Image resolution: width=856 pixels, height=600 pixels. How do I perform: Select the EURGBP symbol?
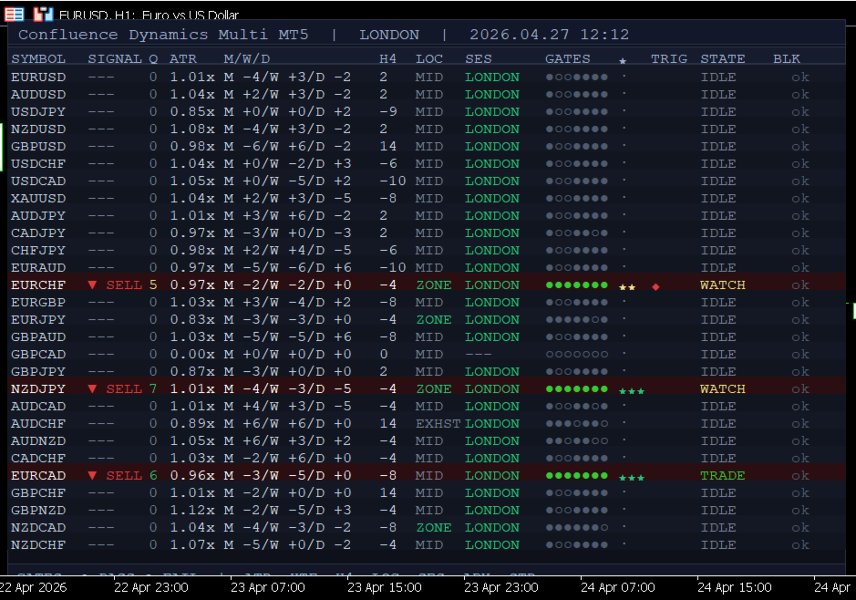(38, 302)
